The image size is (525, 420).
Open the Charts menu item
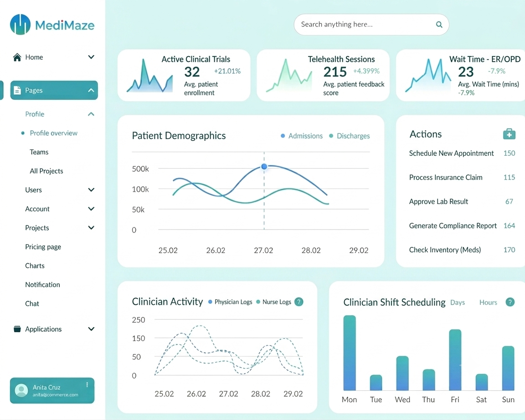coord(35,266)
